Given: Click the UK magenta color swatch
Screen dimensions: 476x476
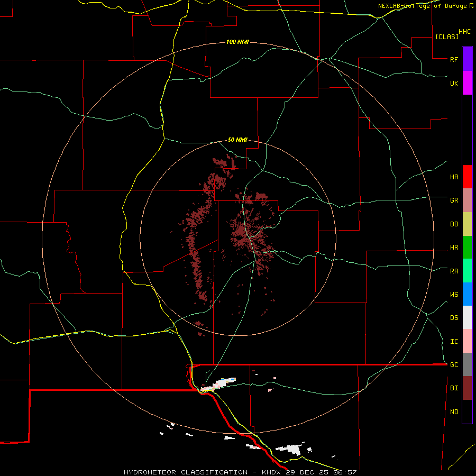Looking at the screenshot, I should point(467,83).
